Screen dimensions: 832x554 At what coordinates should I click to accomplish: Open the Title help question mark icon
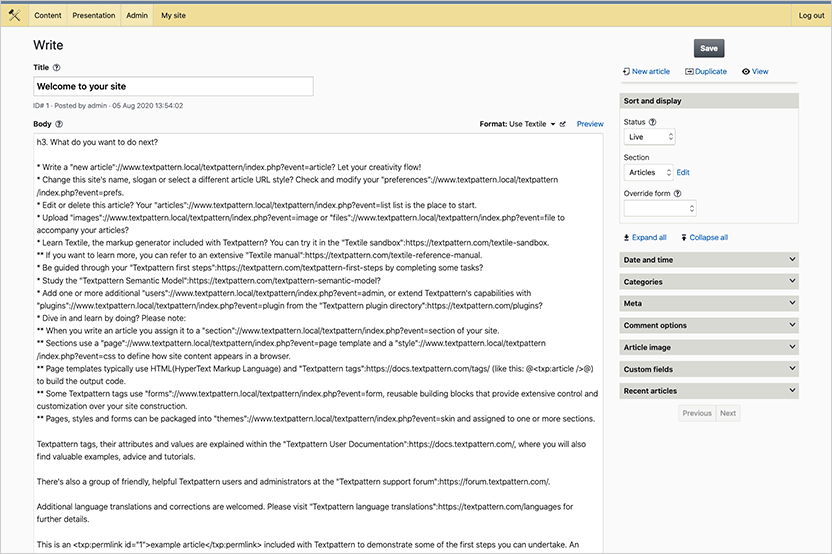point(57,67)
